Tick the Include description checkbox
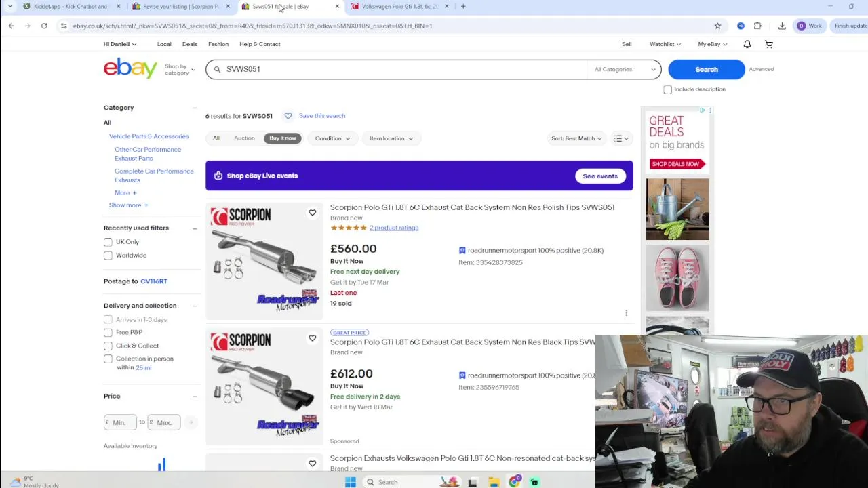 [667, 89]
